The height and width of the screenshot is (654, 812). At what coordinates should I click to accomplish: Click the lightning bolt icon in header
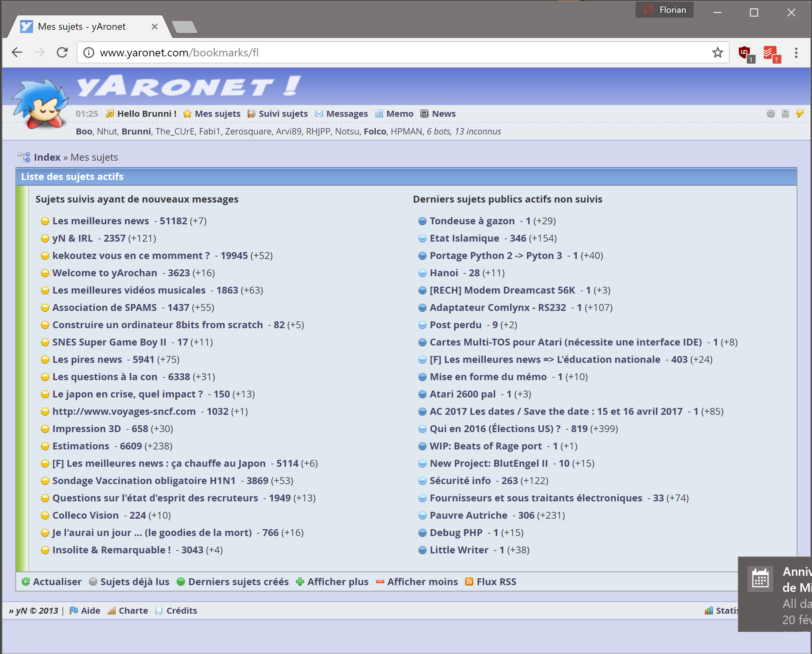(800, 114)
